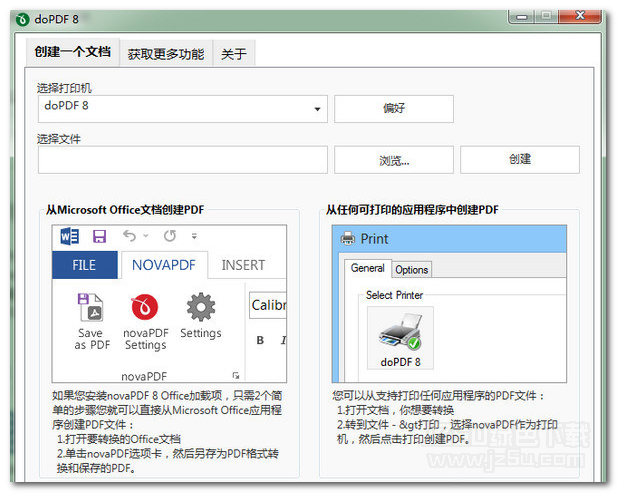Focus the 选择文件 file path field
This screenshot has width=617, height=493.
coord(183,160)
